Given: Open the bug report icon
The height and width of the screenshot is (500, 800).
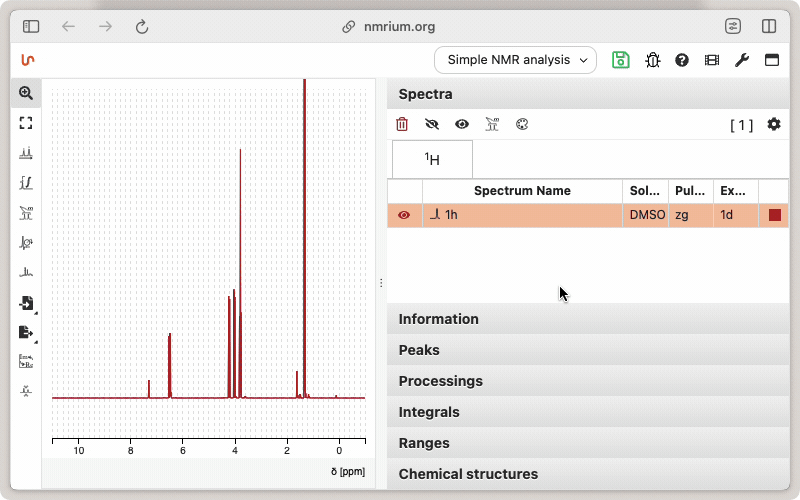Looking at the screenshot, I should [x=652, y=60].
